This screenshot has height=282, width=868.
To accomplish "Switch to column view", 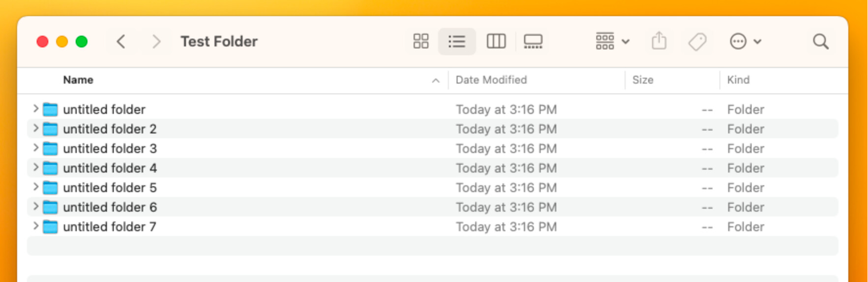I will (x=496, y=41).
